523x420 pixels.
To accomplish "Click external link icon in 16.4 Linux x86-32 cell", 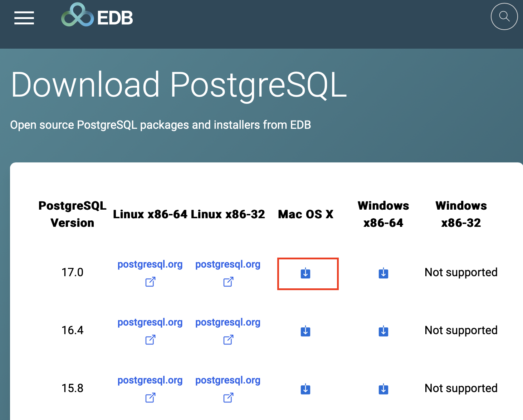I will click(228, 340).
